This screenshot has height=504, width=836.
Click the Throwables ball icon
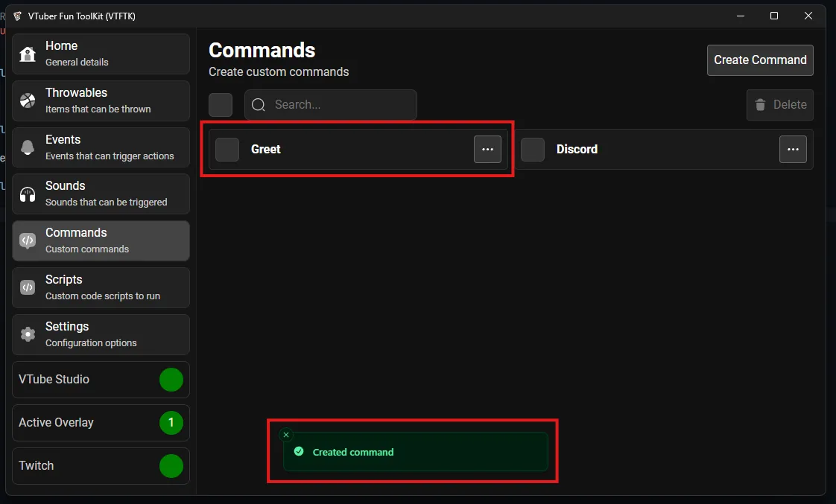click(28, 101)
